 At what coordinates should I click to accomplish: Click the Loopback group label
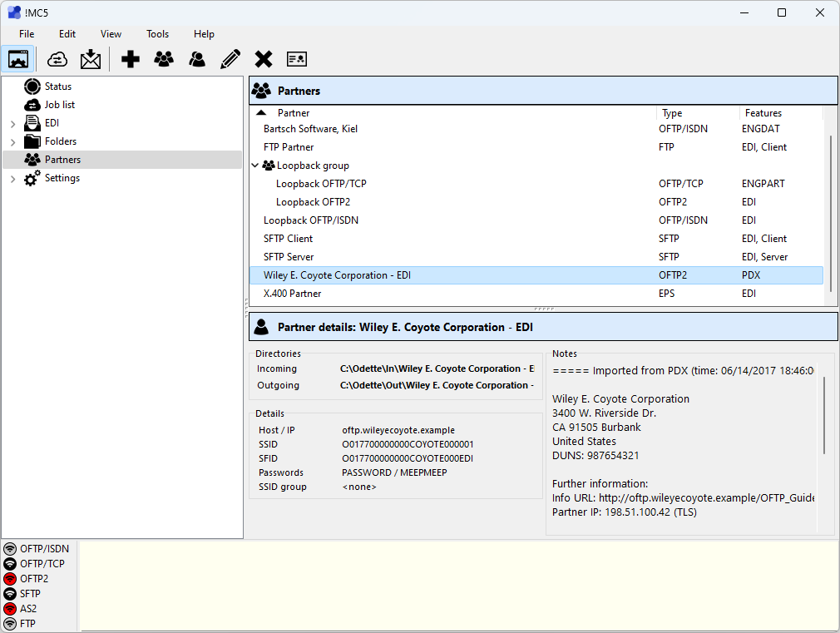coord(313,166)
